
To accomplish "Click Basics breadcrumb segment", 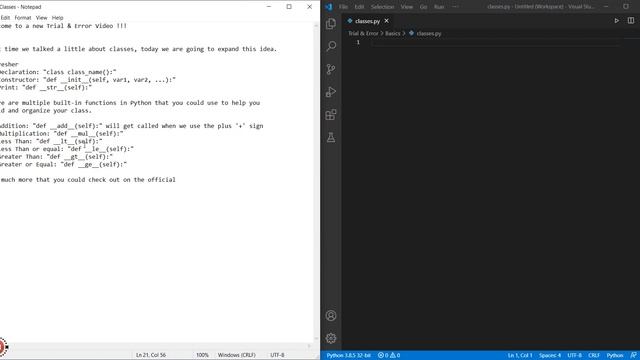I will pos(393,33).
